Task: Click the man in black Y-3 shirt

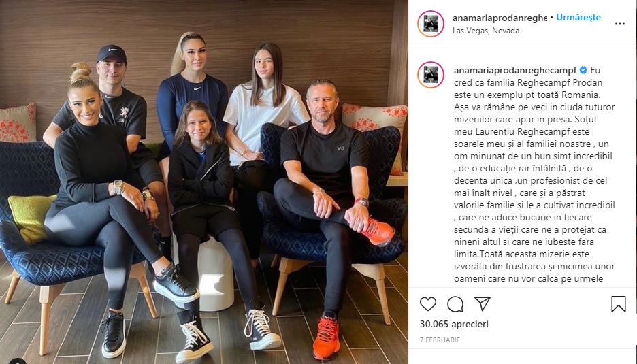Action: [325, 195]
